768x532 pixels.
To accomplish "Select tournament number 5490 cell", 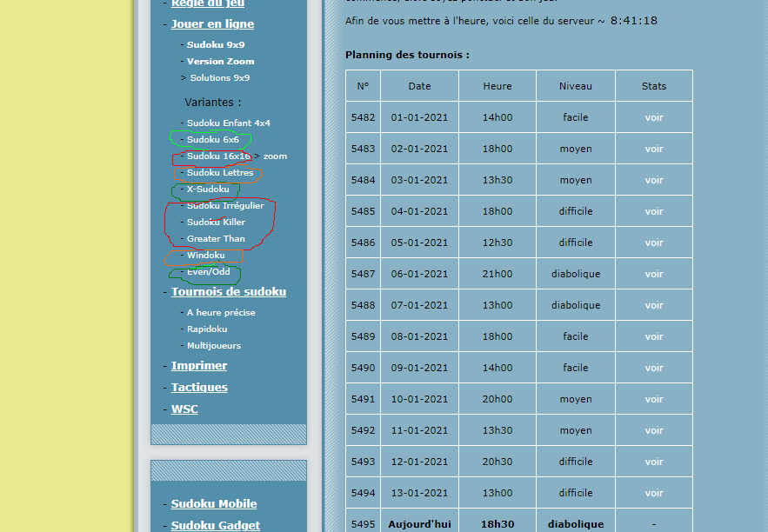I will [363, 368].
